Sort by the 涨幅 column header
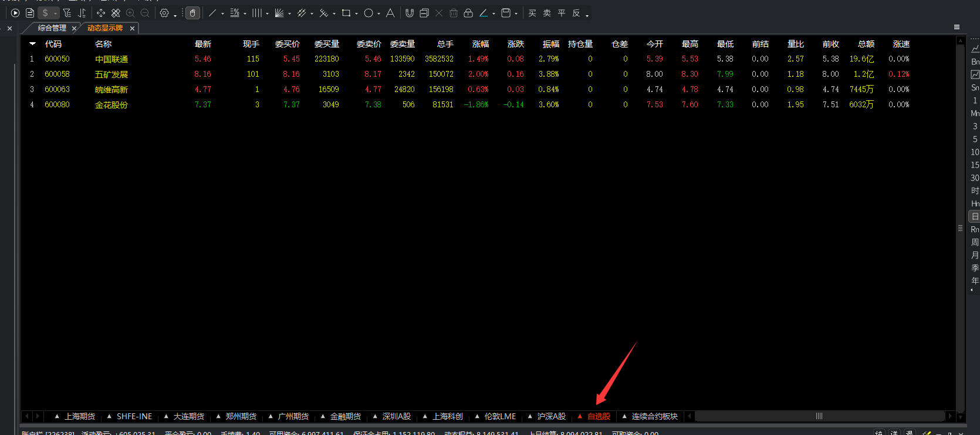 pos(481,44)
